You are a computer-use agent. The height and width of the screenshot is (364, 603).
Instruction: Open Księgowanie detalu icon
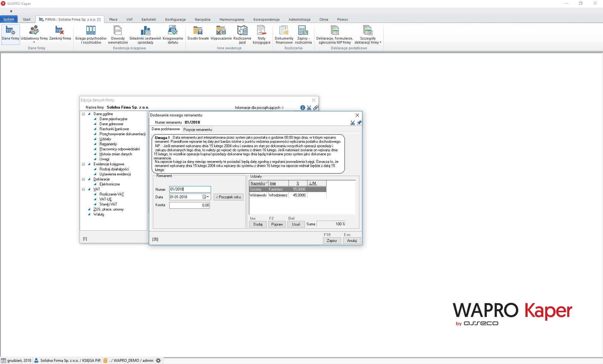[173, 35]
